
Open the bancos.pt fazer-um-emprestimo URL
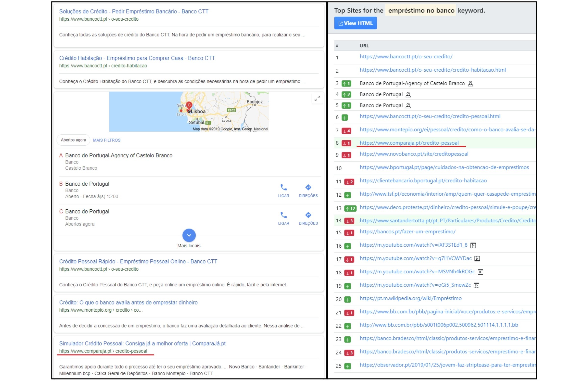tap(408, 232)
